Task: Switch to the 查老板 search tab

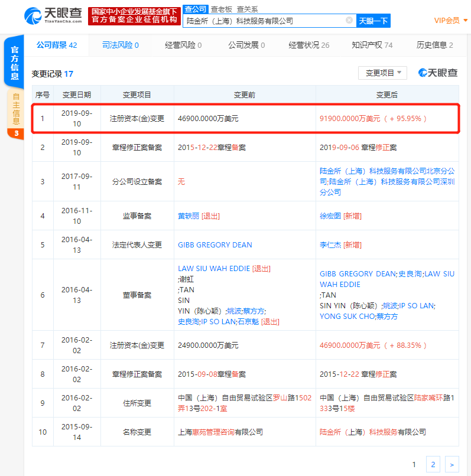Action: coord(222,9)
